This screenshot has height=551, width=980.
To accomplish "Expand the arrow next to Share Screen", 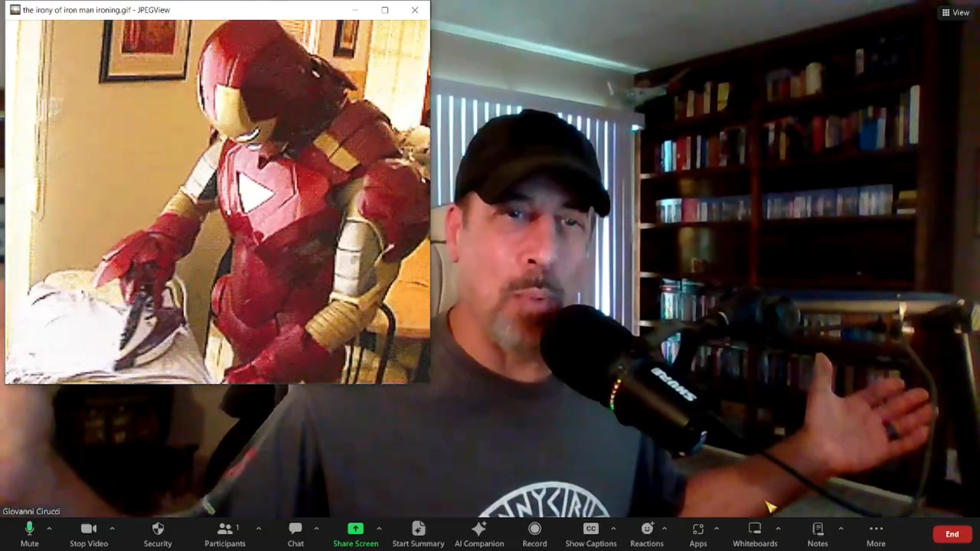I will tap(379, 528).
